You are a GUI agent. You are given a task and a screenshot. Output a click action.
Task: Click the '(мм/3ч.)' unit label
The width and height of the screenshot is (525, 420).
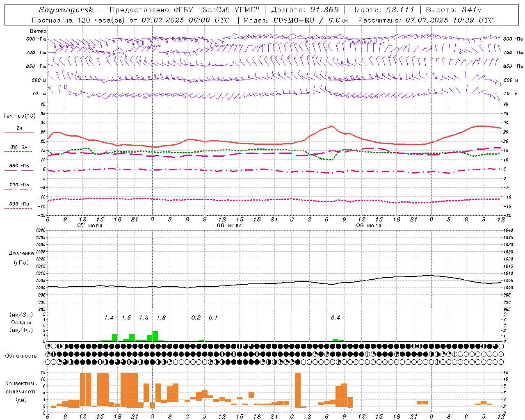[x=21, y=315]
